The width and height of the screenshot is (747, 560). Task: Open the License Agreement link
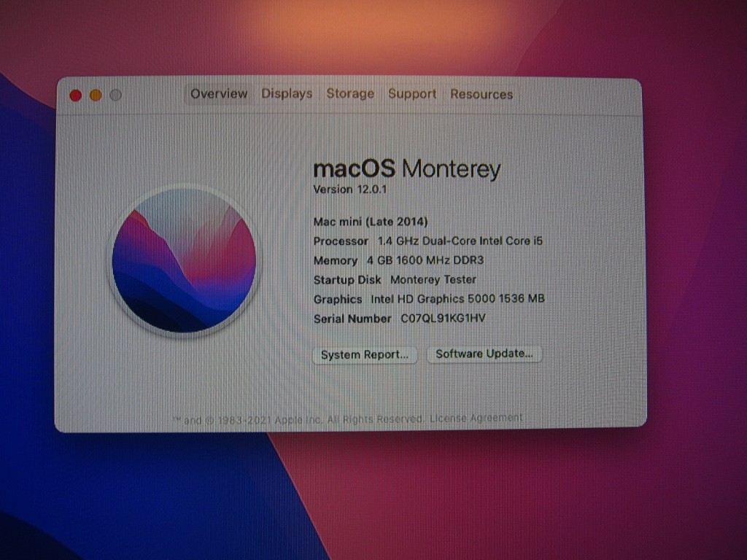click(476, 418)
